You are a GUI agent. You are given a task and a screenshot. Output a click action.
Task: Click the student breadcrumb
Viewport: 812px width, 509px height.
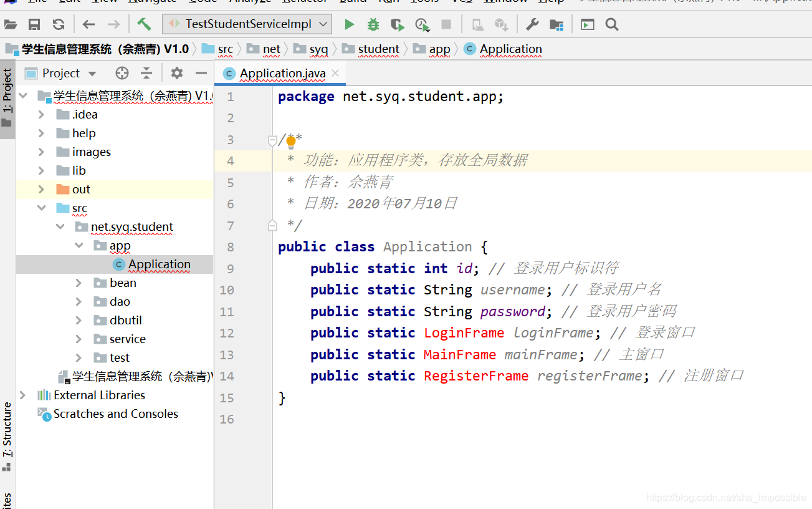click(378, 49)
